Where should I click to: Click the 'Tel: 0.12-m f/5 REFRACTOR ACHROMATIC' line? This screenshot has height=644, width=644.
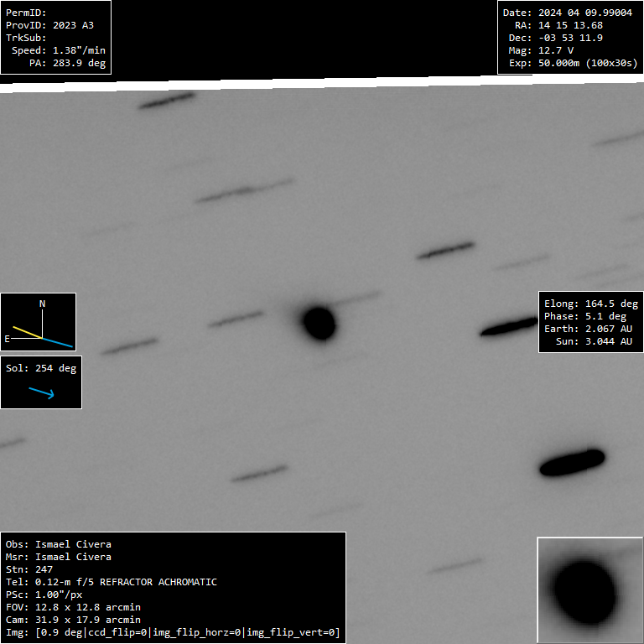click(x=112, y=582)
